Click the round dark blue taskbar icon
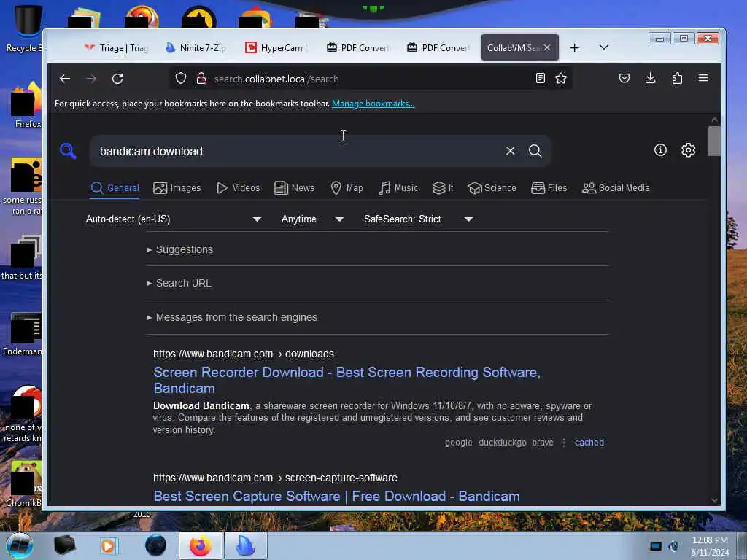This screenshot has width=747, height=560. [155, 545]
